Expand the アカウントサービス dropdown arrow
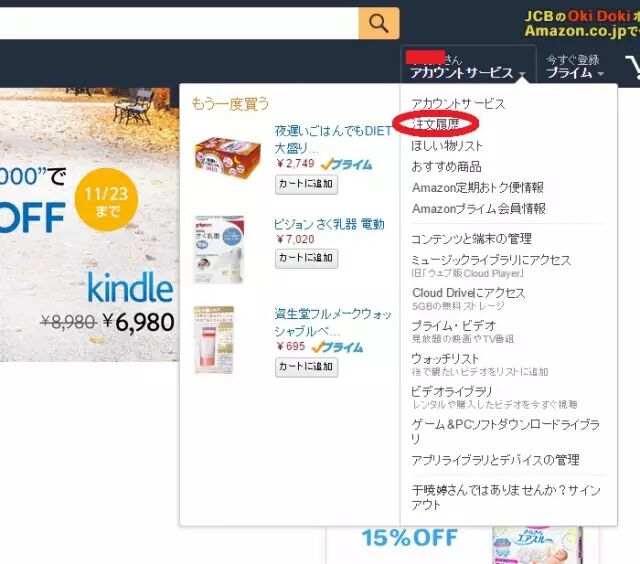The image size is (640, 564). [x=522, y=74]
